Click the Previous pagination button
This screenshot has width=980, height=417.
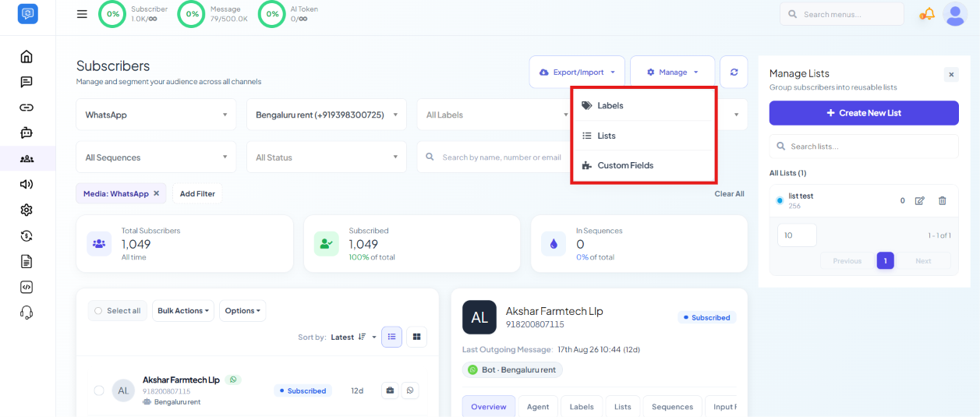[847, 260]
